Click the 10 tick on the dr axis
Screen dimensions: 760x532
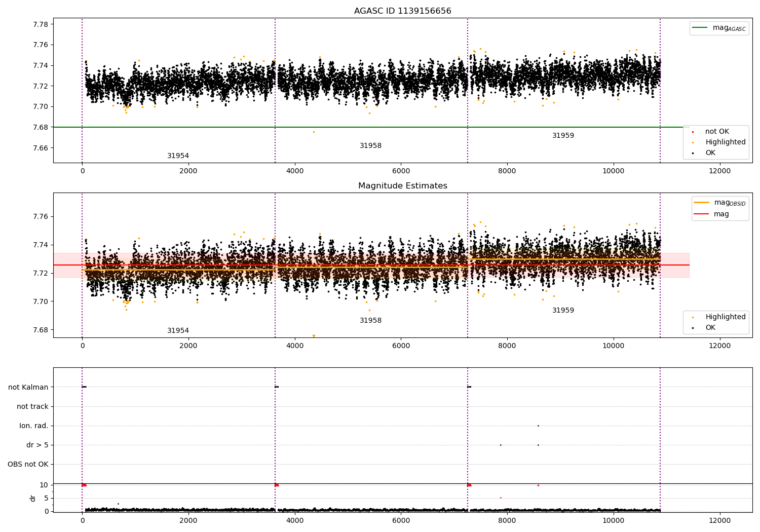(44, 485)
